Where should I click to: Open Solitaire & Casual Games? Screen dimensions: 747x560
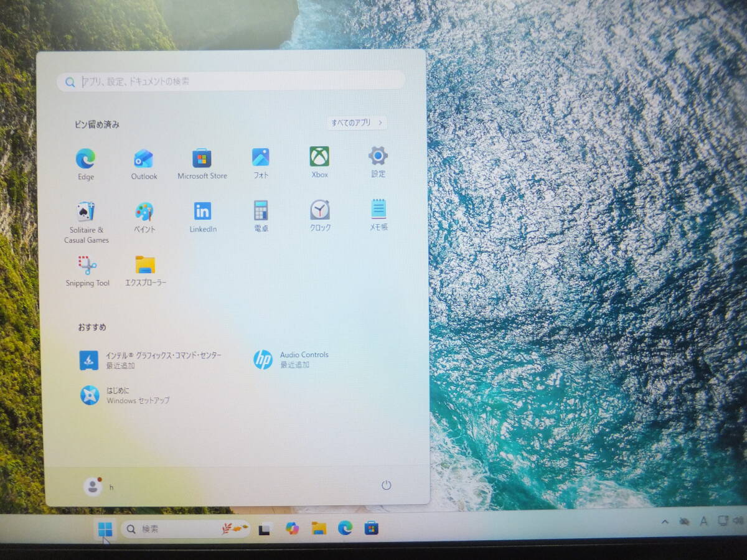point(86,223)
